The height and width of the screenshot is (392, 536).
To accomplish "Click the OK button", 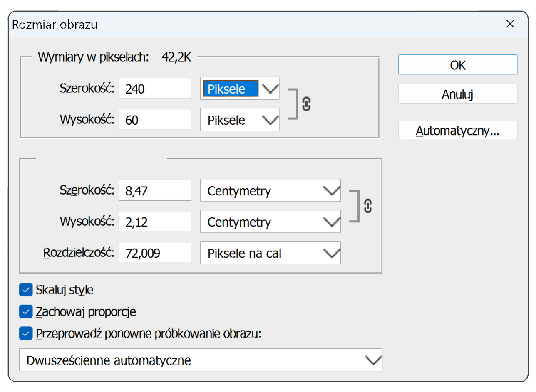I will tap(457, 65).
